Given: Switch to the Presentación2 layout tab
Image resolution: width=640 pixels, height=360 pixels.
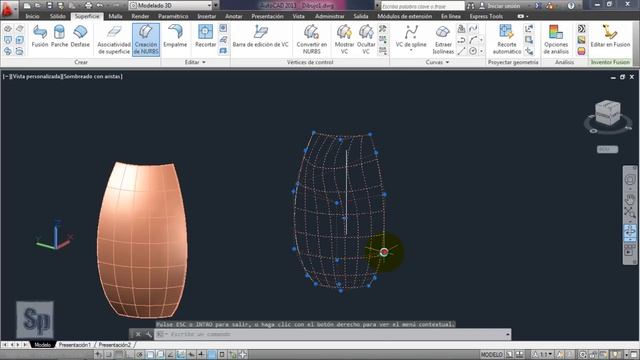Looking at the screenshot, I should click(115, 345).
